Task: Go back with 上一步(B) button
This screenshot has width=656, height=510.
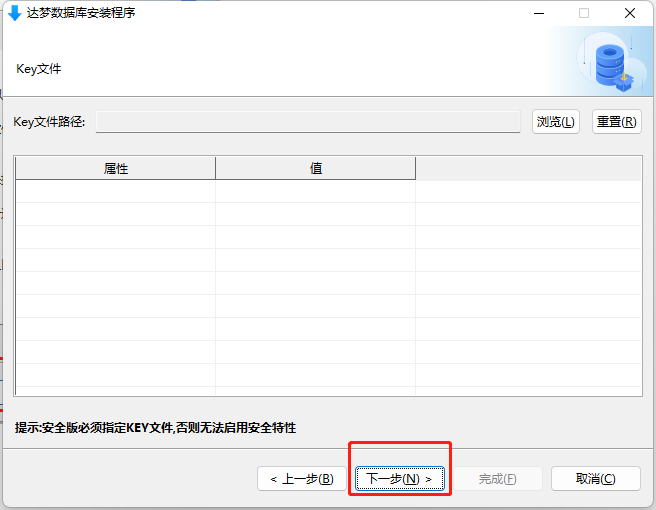Action: pyautogui.click(x=302, y=478)
